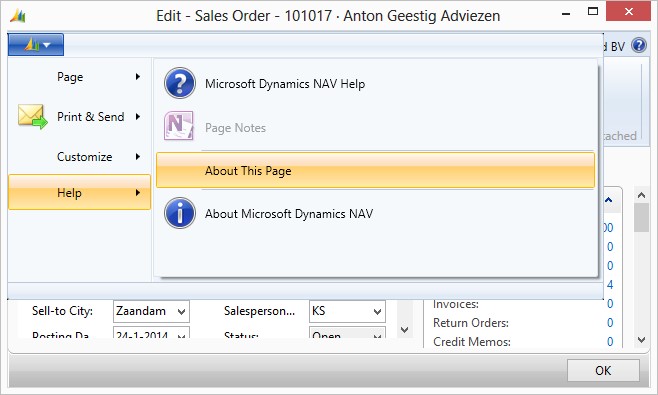The height and width of the screenshot is (395, 658).
Task: Click the FactBox scrollbar down arrow
Action: click(641, 340)
